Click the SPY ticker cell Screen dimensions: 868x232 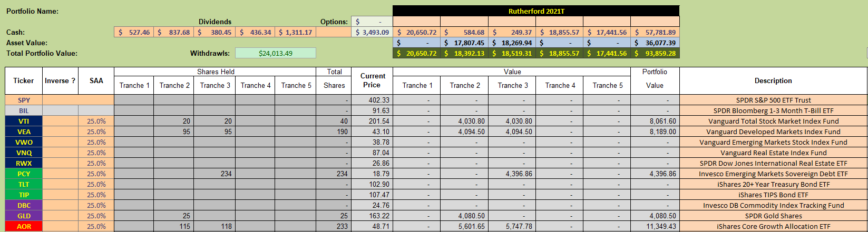[x=24, y=100]
